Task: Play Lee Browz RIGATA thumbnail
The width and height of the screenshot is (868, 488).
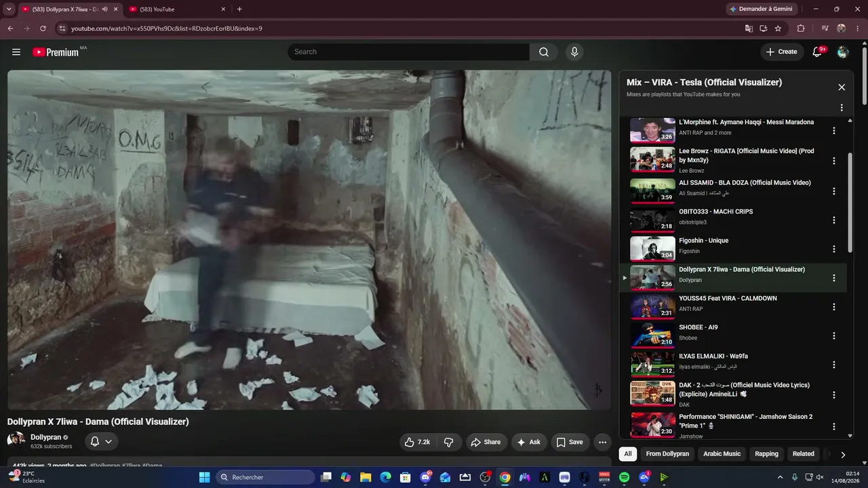Action: coord(652,159)
